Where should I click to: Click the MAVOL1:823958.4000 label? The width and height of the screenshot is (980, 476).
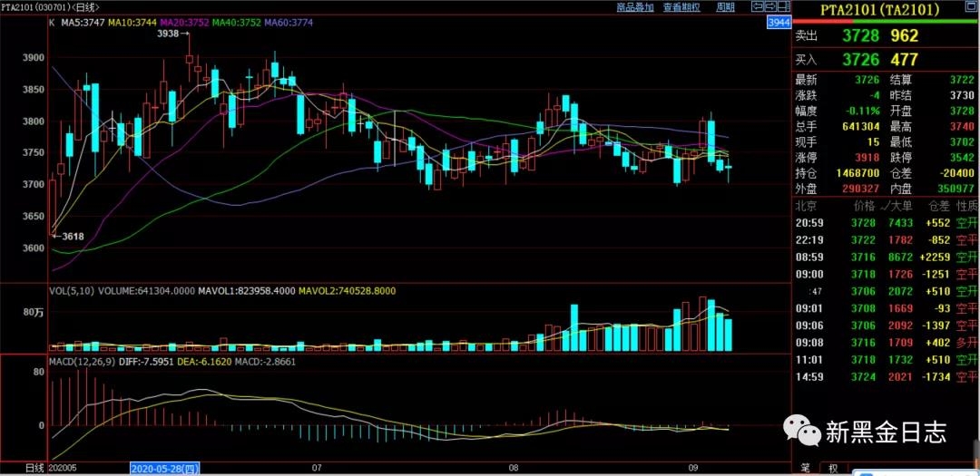[247, 290]
